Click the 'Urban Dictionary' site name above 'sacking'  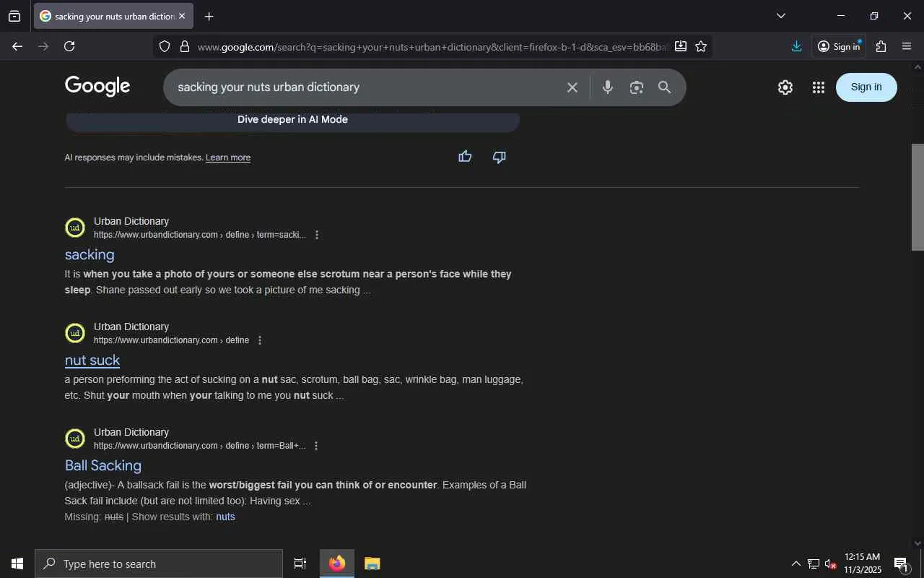click(131, 221)
